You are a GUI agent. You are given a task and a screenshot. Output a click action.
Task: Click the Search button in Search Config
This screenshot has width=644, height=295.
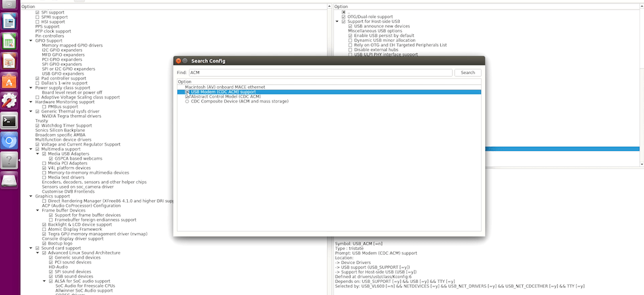tap(468, 73)
